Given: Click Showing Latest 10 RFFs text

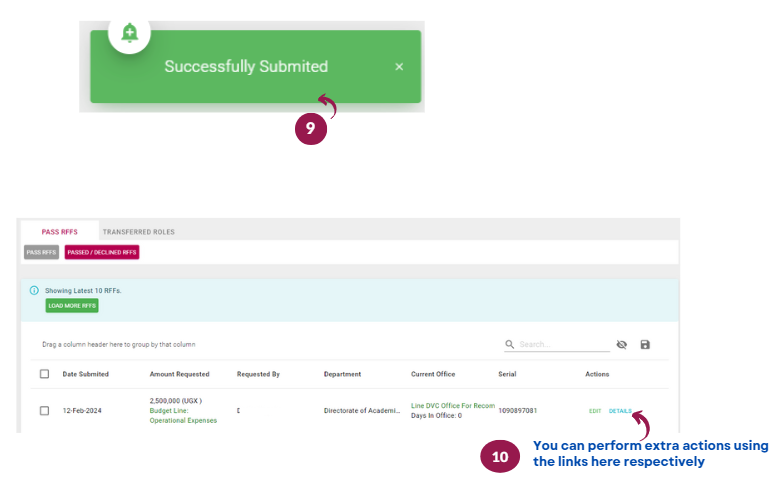Looking at the screenshot, I should (x=83, y=290).
